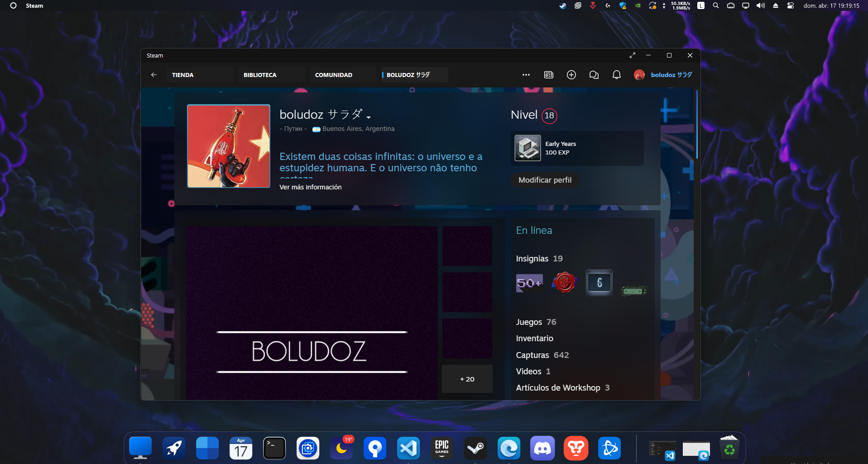This screenshot has width=868, height=464.
Task: Click the level 6 badge insignia
Action: click(599, 282)
